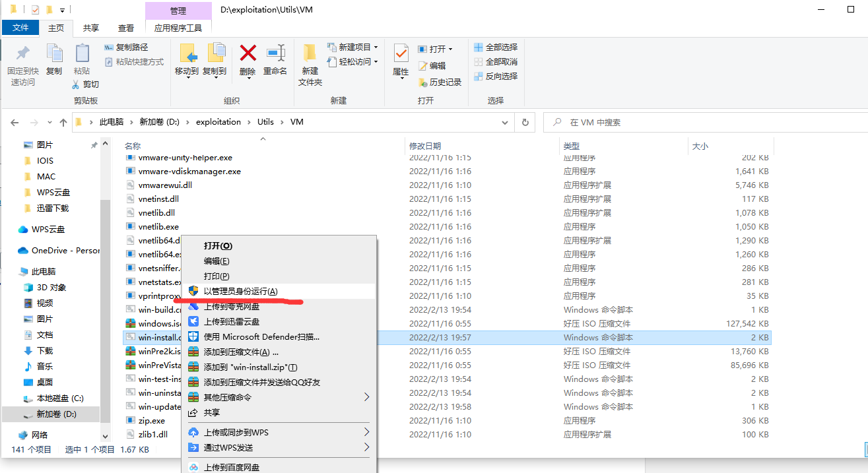Open 轻松访问 dropdown
Viewport: 868px width, 473px height.
tap(353, 62)
